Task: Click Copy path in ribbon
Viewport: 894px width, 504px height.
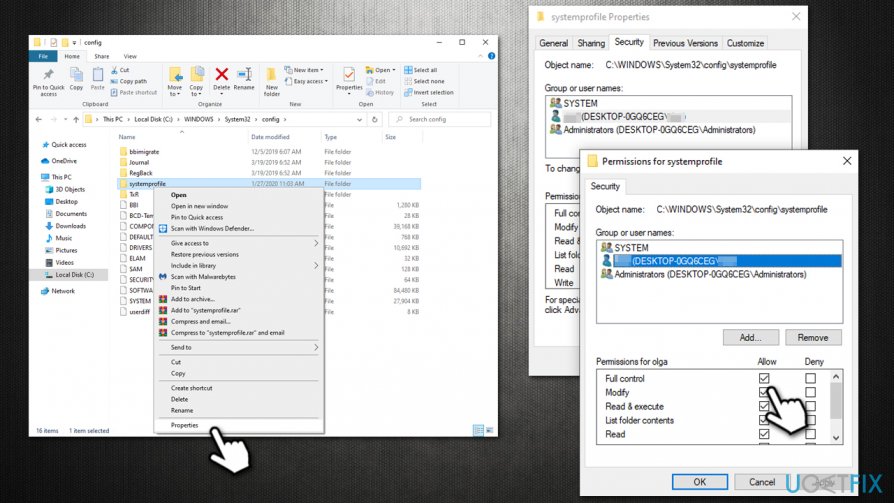Action: coord(128,81)
